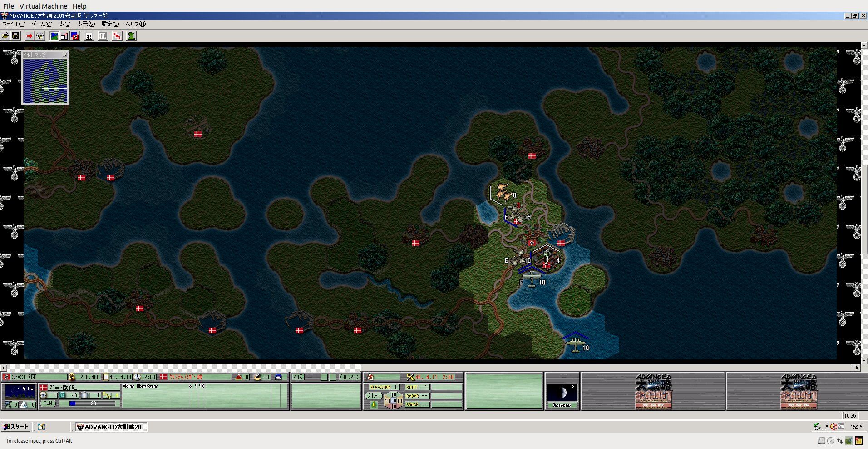Click the ALL units toolbar icon
The height and width of the screenshot is (449, 868).
point(104,36)
